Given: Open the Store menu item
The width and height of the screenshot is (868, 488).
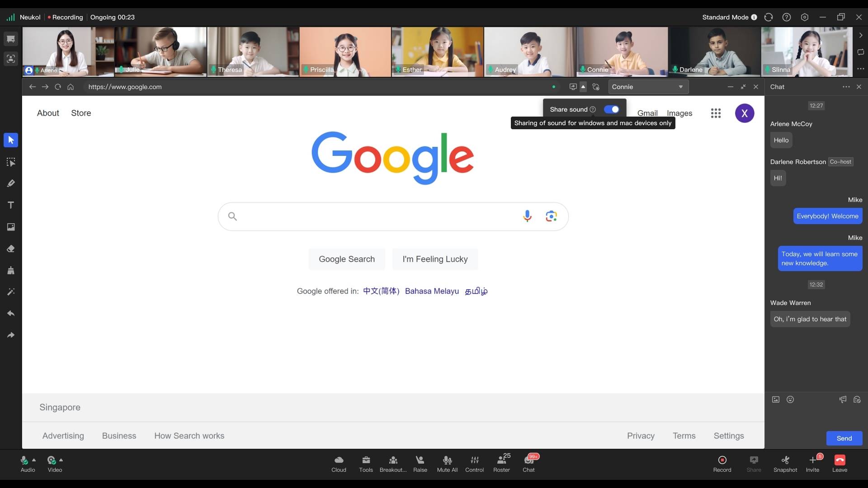Looking at the screenshot, I should tap(81, 113).
